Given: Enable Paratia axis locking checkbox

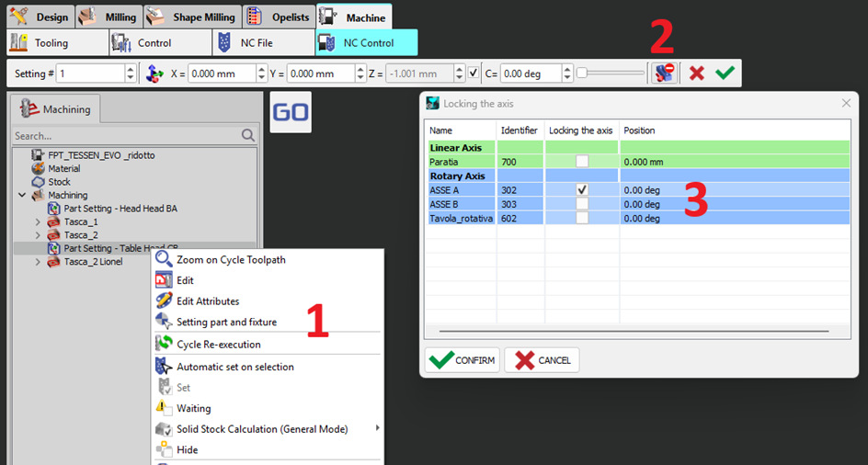Looking at the screenshot, I should tap(581, 161).
